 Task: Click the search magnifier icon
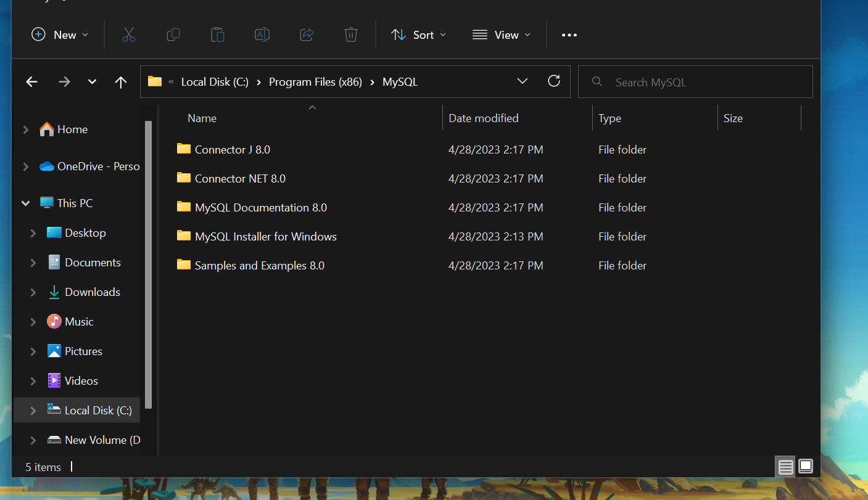click(x=597, y=81)
